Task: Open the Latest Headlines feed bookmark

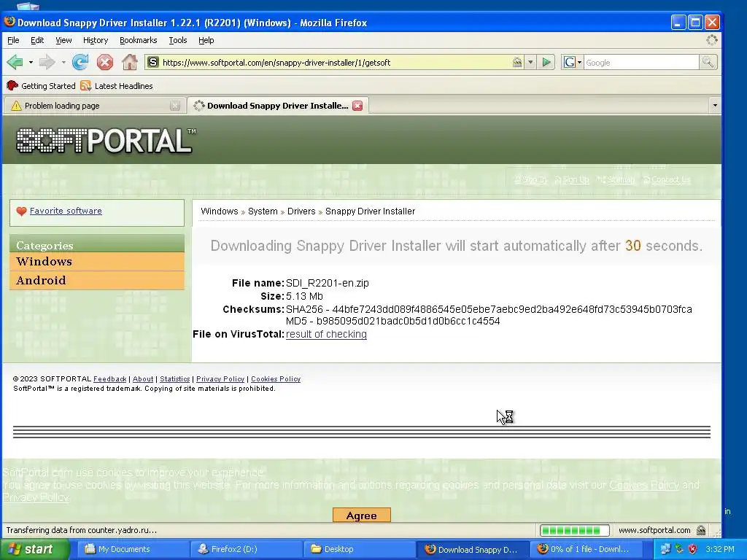Action: pos(117,86)
